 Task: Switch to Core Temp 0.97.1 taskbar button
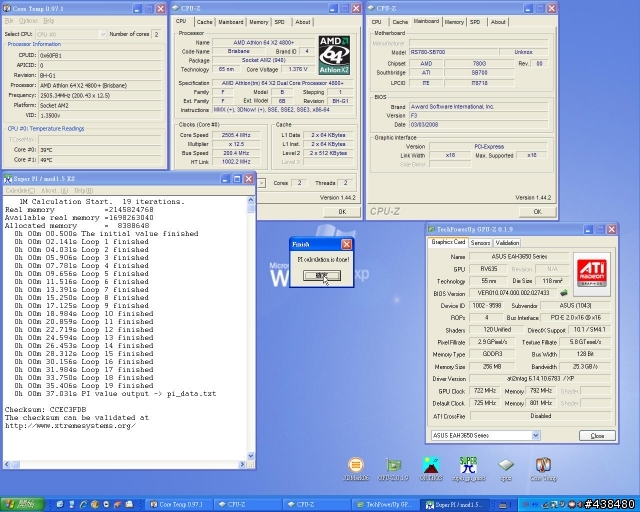click(x=180, y=504)
